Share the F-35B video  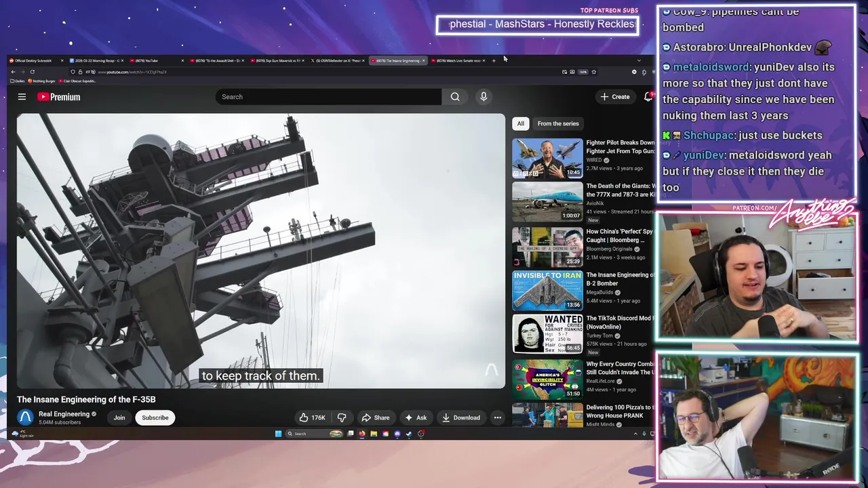375,418
